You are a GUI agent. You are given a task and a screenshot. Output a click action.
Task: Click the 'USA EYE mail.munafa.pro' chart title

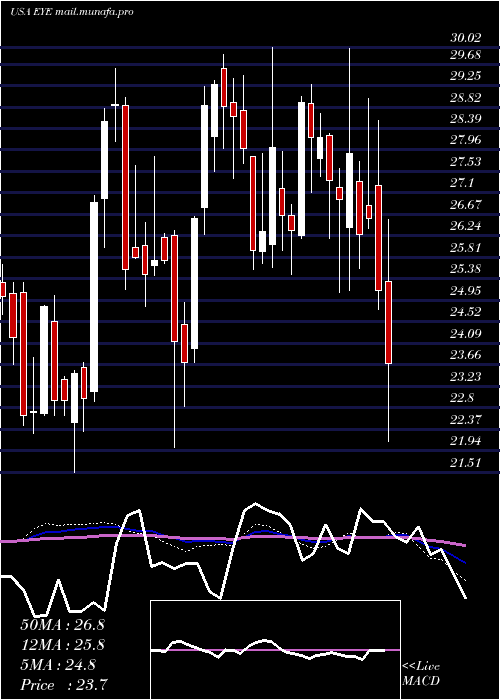(x=71, y=12)
